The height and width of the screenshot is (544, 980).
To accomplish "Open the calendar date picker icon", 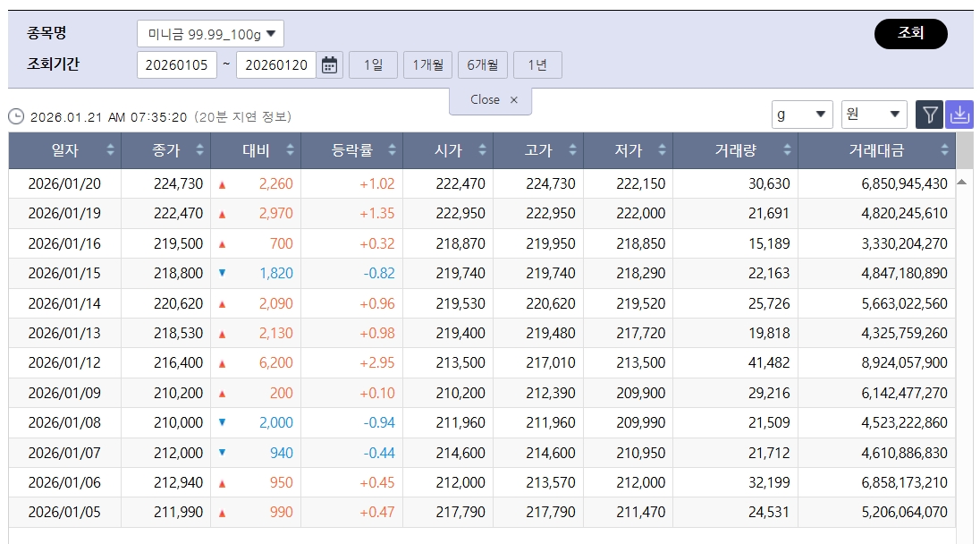I will click(x=330, y=65).
